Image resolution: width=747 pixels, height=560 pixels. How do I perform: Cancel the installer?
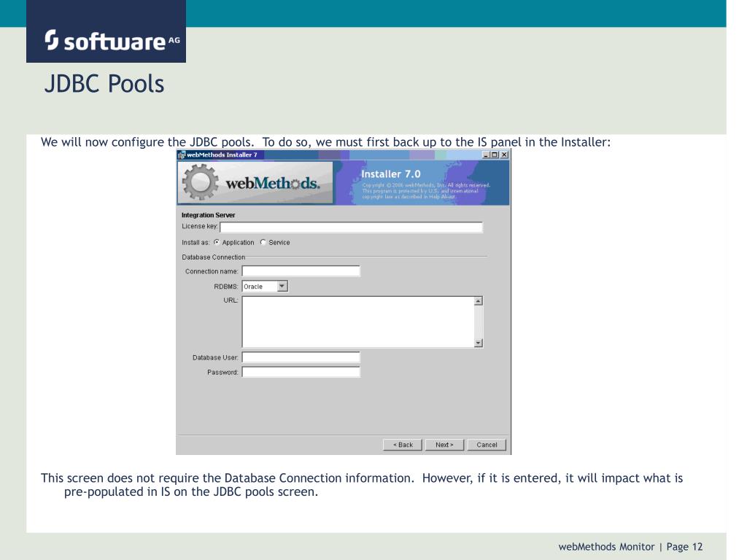[x=487, y=445]
